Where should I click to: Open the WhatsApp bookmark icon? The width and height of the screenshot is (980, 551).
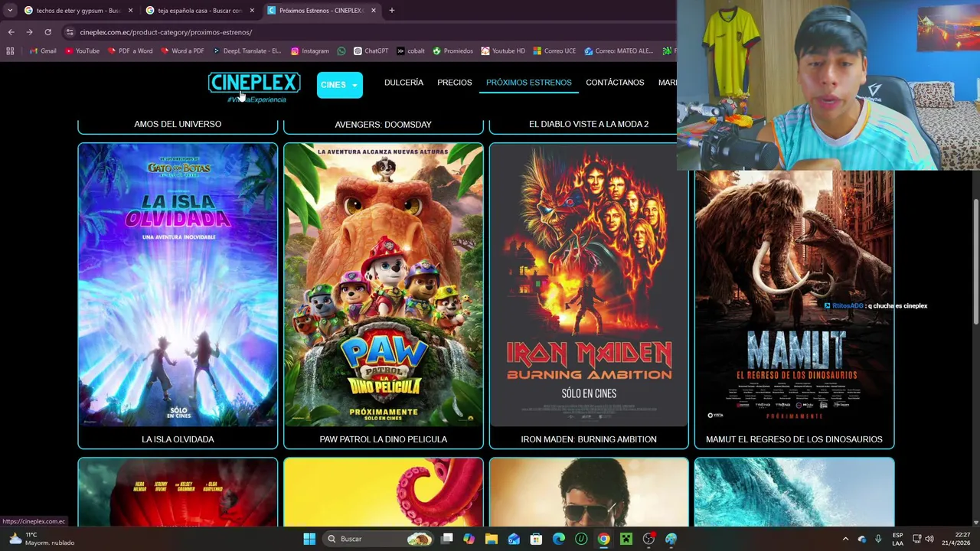click(341, 51)
